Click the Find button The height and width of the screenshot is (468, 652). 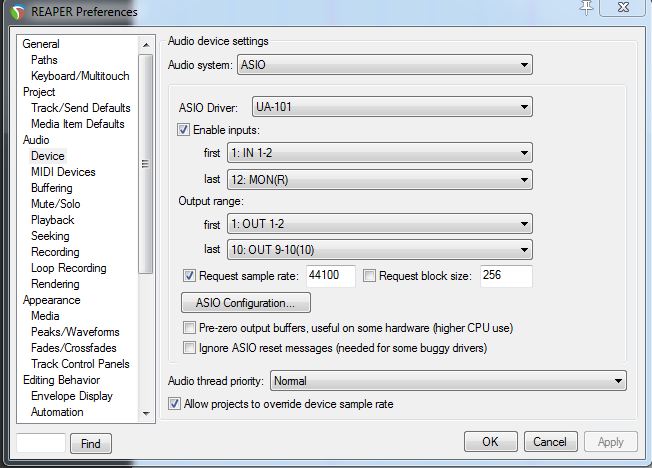[91, 443]
